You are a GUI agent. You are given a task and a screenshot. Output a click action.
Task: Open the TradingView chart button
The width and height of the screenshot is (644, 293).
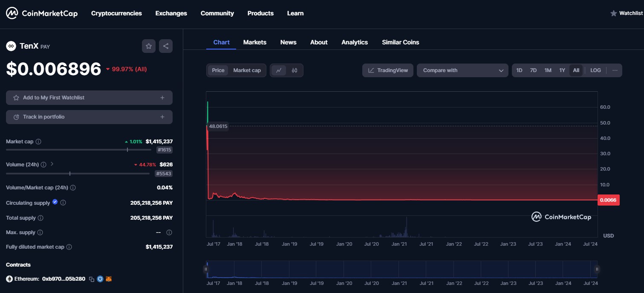tap(388, 70)
